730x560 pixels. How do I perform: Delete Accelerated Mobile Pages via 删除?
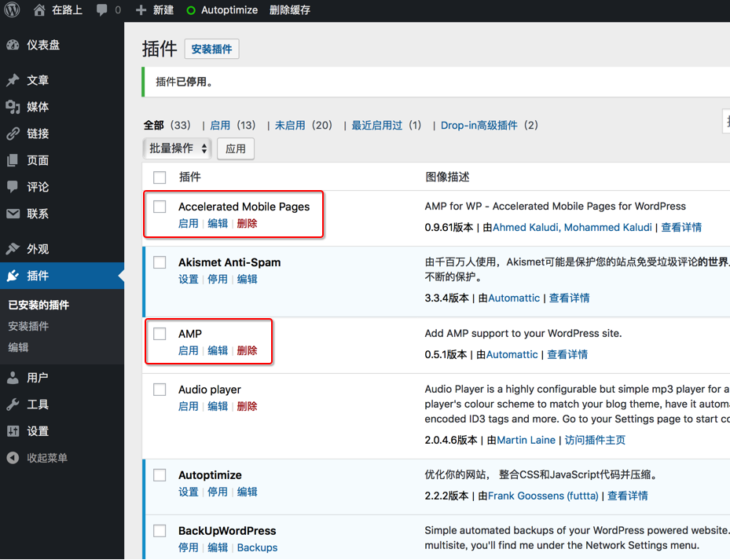pyautogui.click(x=248, y=223)
